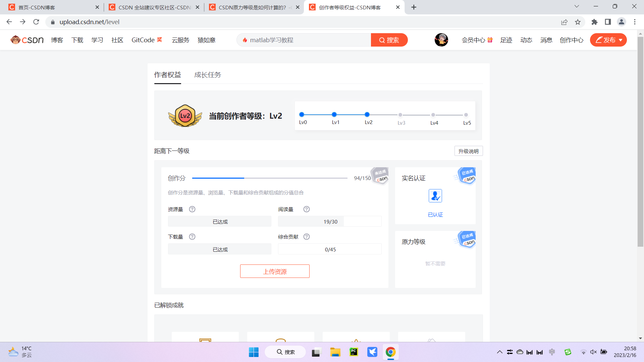Open the 升级说明 button
Viewport: 644px width, 362px height.
468,151
